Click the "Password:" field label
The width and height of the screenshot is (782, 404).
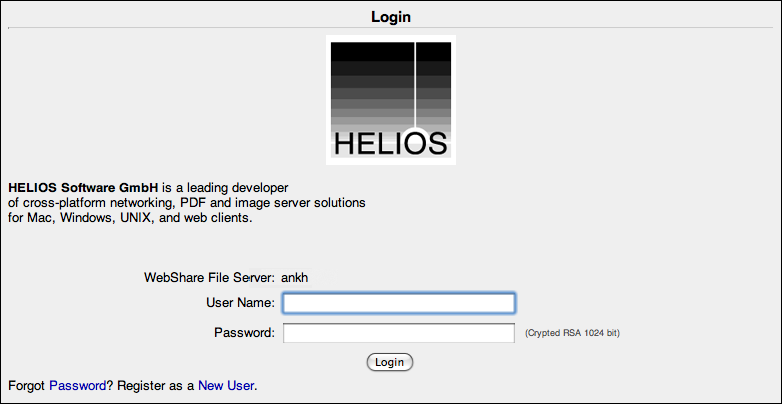tap(244, 333)
